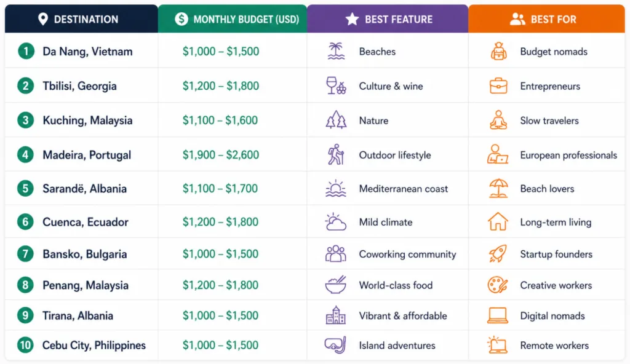The height and width of the screenshot is (364, 630).
Task: Click the cloud Mild climate icon
Action: 335,222
